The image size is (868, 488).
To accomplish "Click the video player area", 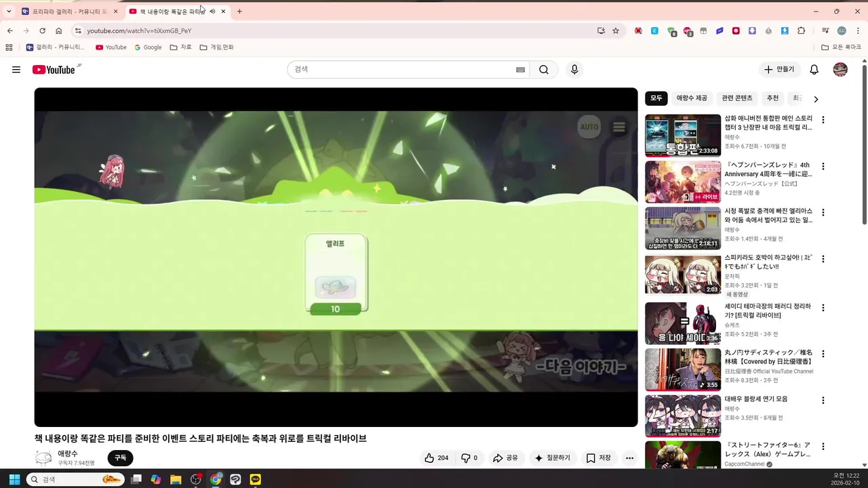I will [x=336, y=257].
